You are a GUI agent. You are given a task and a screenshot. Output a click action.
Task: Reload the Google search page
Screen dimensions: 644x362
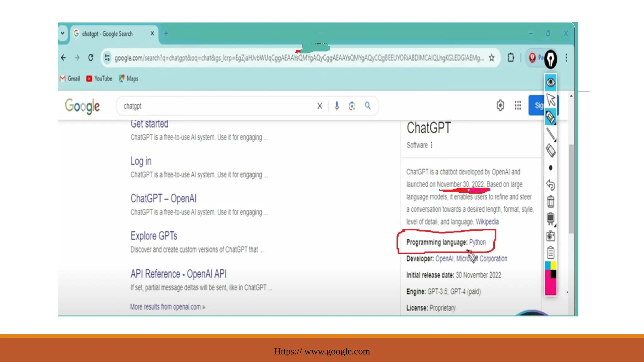(x=91, y=58)
